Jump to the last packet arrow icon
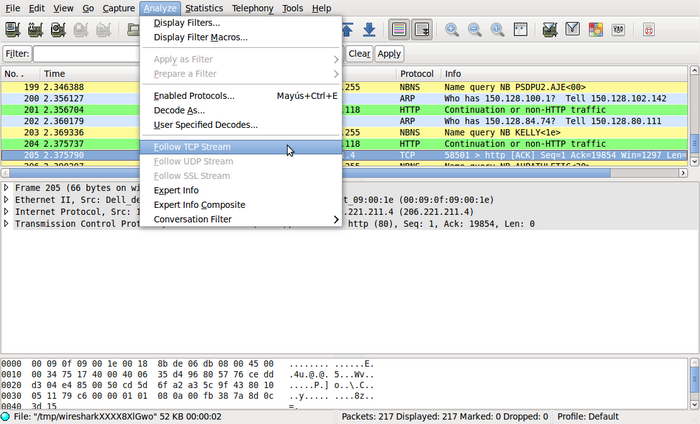 (x=370, y=30)
